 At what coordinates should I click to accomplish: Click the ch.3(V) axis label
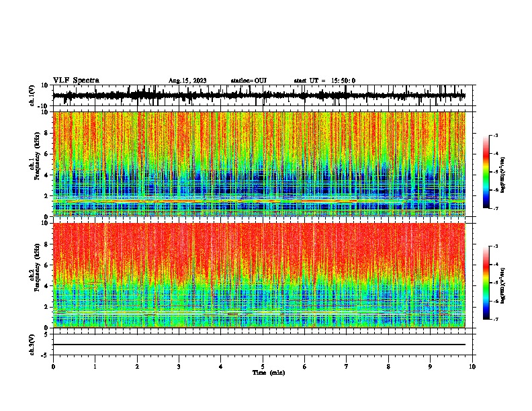(32, 345)
